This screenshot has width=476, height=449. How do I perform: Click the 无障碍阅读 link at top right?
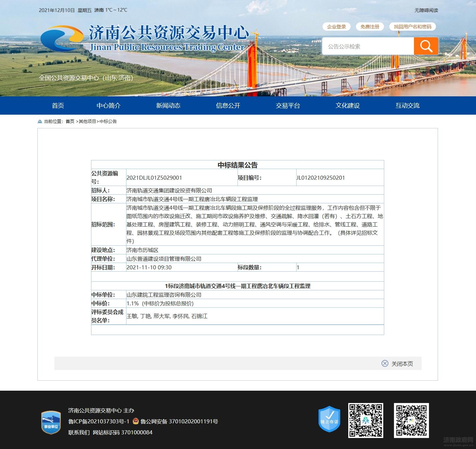[x=426, y=10]
